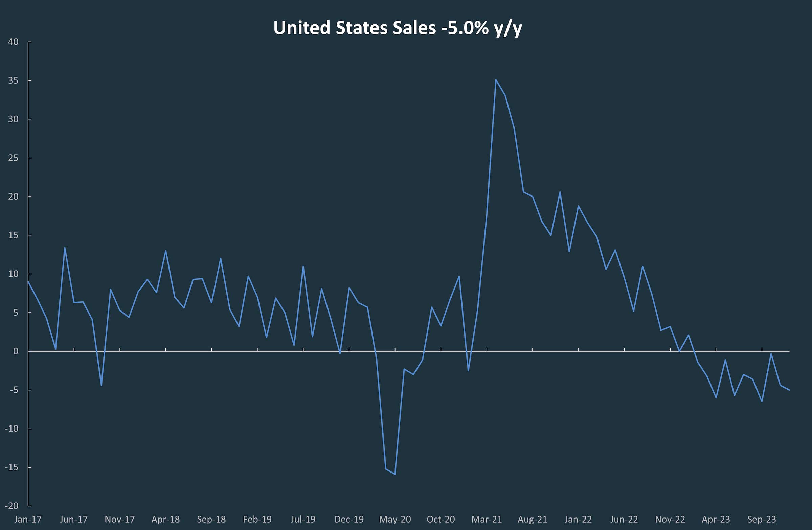Click the Apr-18 x-axis label
Viewport: 812px width, 530px height.
tap(165, 519)
